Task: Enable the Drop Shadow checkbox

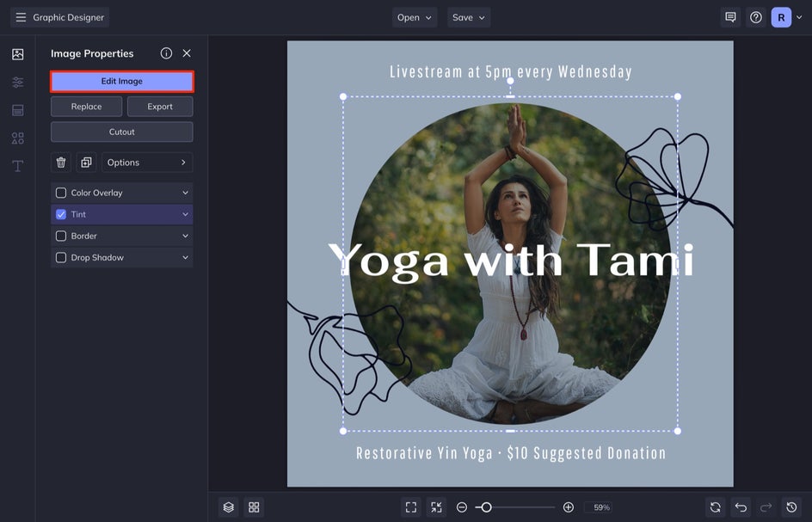Action: click(x=61, y=258)
